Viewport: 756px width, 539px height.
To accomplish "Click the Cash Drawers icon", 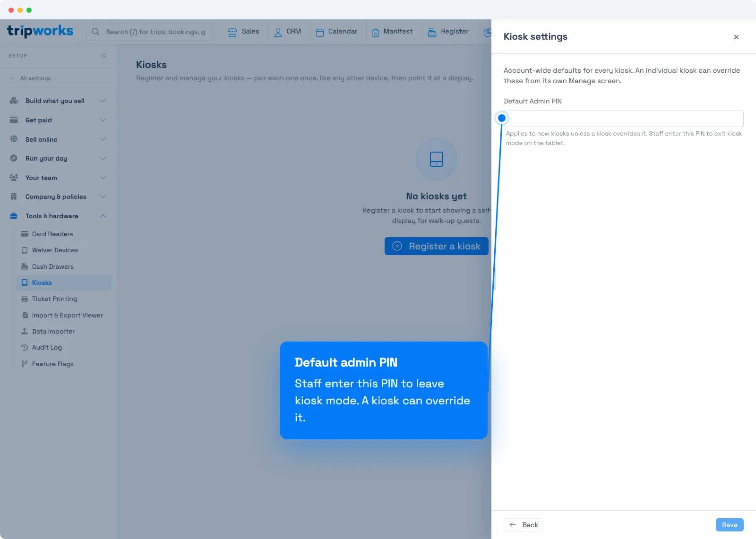I will 25,266.
